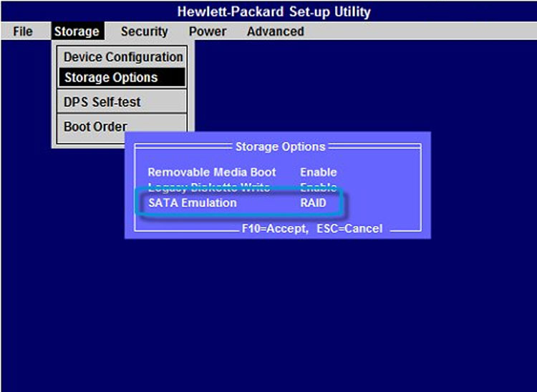Select Storage Options menu entry
The image size is (537, 392).
click(122, 78)
